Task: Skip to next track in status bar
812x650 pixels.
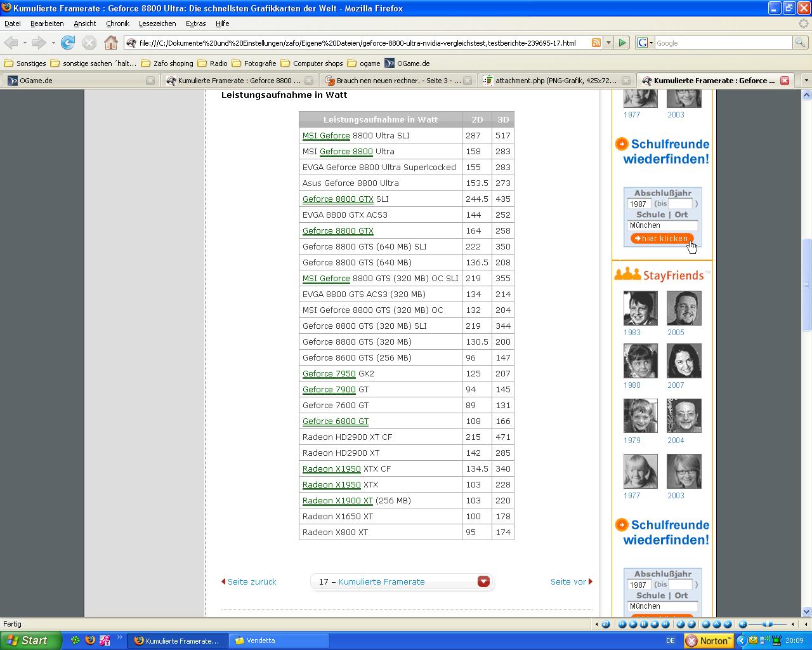Action: coord(665,624)
